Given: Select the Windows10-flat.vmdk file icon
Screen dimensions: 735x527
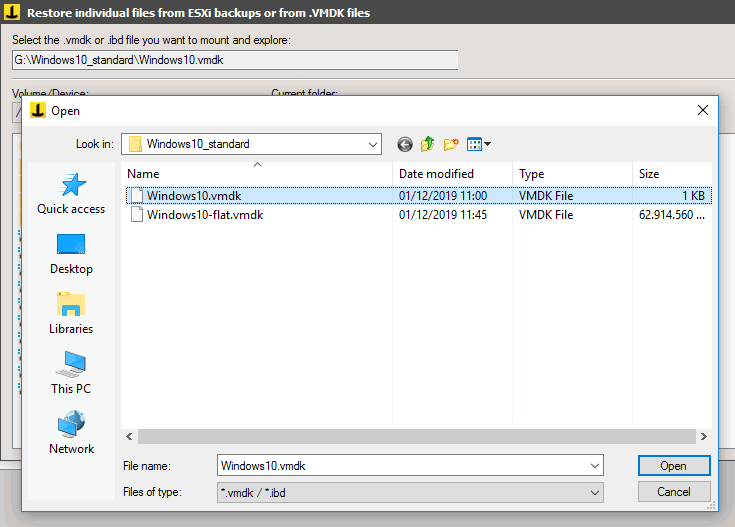Looking at the screenshot, I should 137,214.
